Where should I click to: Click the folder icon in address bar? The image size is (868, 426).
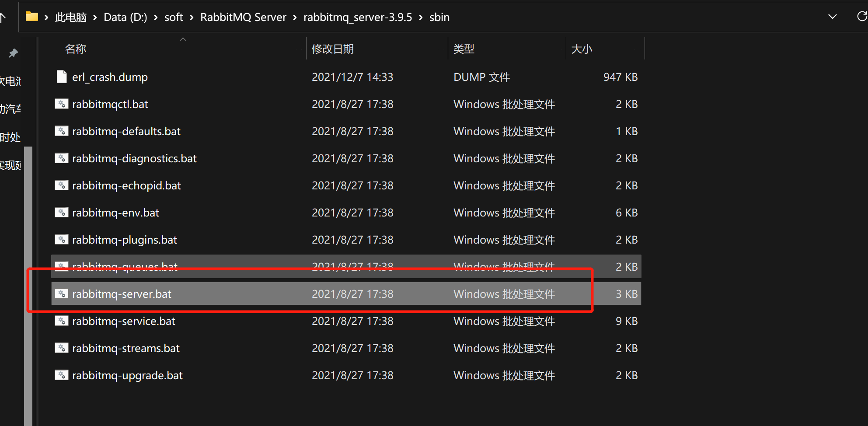(x=32, y=17)
